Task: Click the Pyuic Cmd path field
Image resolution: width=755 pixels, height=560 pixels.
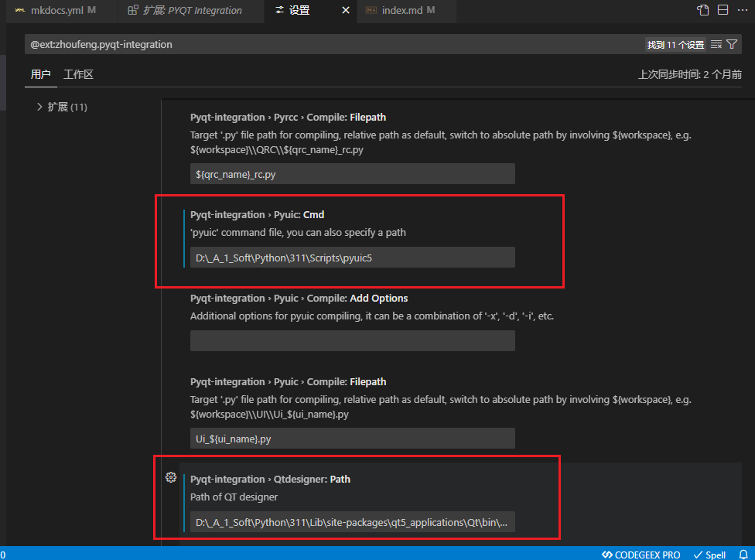Action: (352, 258)
